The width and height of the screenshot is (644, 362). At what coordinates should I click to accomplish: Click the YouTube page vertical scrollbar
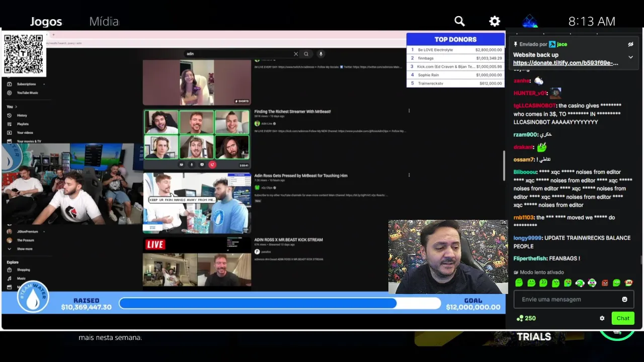click(x=504, y=165)
